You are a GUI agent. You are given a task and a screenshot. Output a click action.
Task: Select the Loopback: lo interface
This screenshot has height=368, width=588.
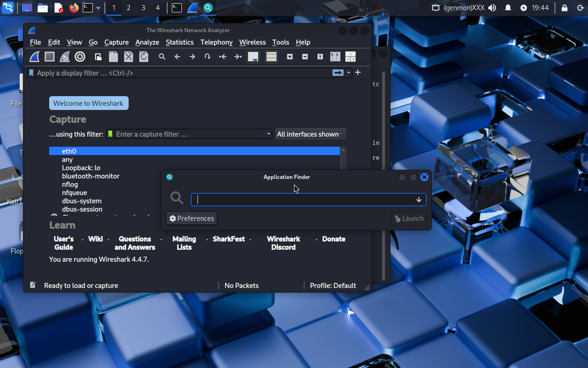pyautogui.click(x=194, y=167)
